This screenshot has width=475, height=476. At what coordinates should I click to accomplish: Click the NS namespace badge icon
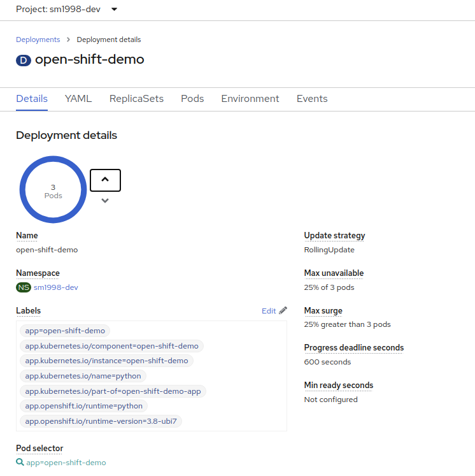(x=24, y=287)
